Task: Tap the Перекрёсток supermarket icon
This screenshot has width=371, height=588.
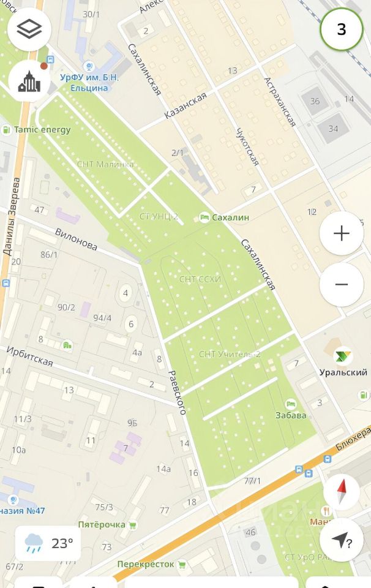Action: 182,564
